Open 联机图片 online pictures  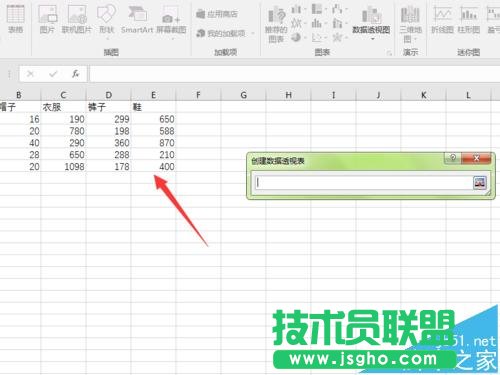pos(77,19)
